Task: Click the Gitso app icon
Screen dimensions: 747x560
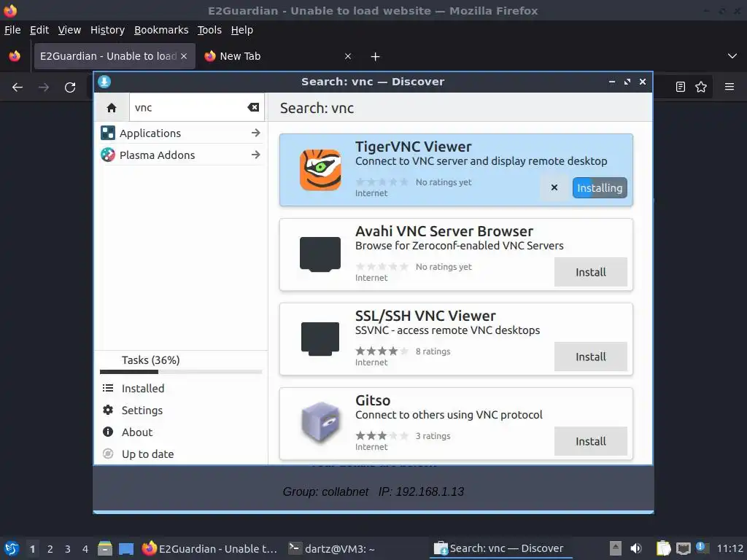Action: coord(321,423)
